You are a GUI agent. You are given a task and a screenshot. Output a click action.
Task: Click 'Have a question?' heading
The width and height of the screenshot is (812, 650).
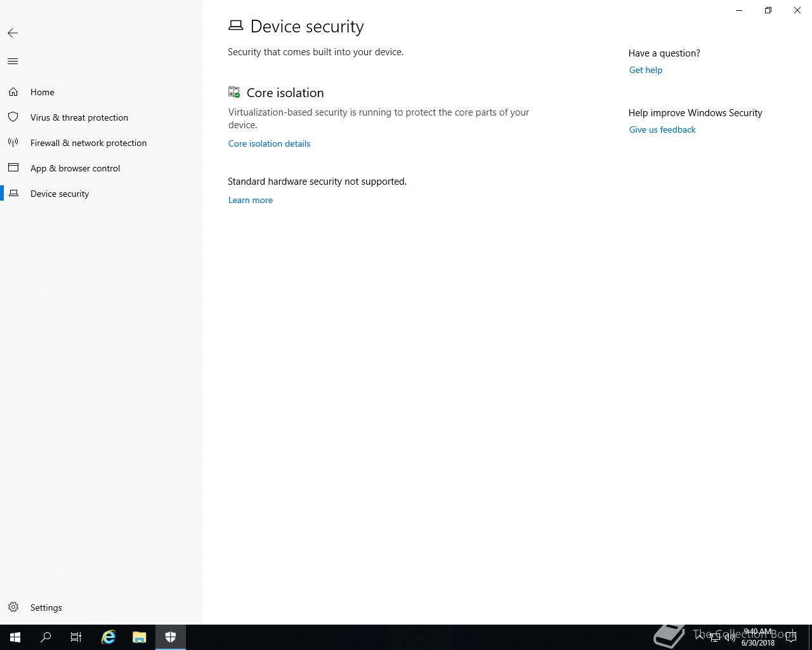pyautogui.click(x=664, y=53)
